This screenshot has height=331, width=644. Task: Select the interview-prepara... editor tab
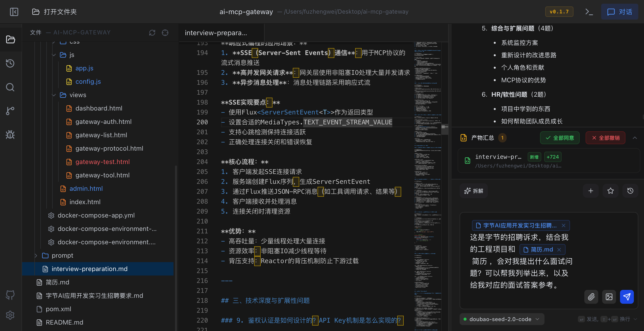(x=216, y=33)
